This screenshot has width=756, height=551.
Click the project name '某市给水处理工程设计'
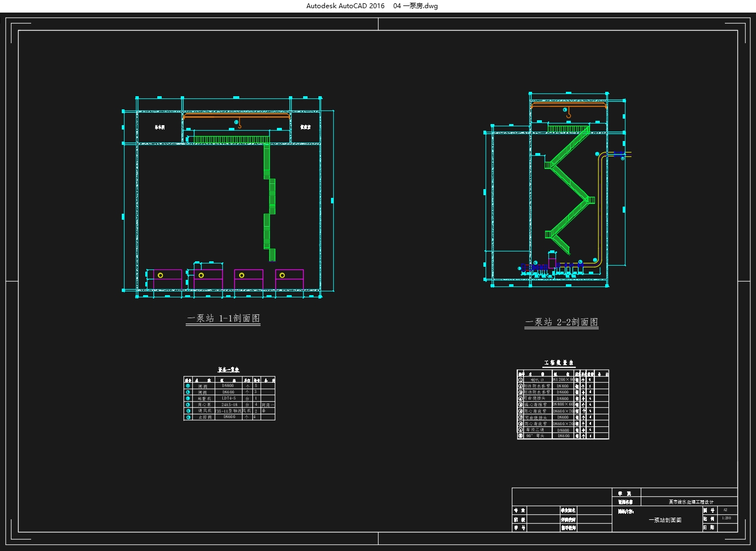click(691, 502)
